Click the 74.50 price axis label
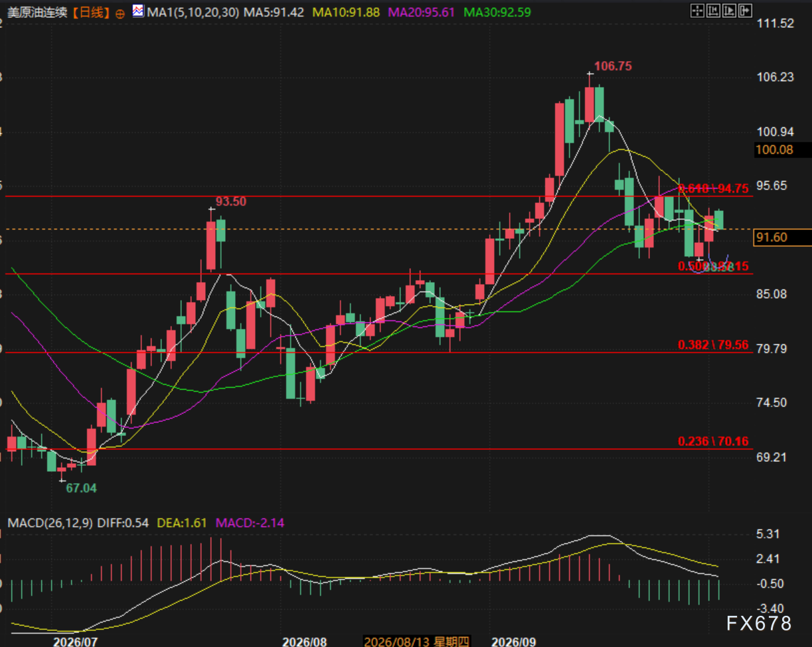The height and width of the screenshot is (647, 812). coord(772,403)
